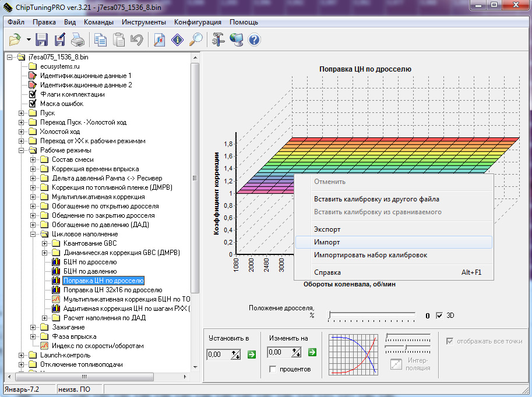Select БЦН по давлению in the tree
The height and width of the screenshot is (397, 532).
[x=90, y=271]
